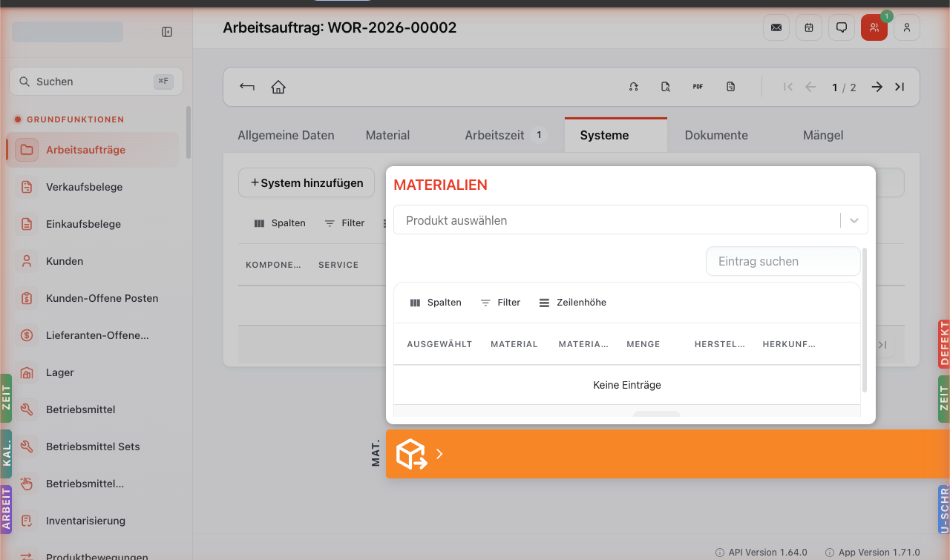Image resolution: width=950 pixels, height=560 pixels.
Task: Open the calendar icon in header
Action: [x=809, y=27]
